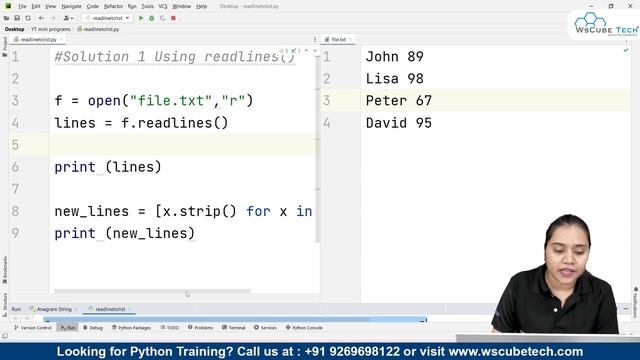The image size is (640, 360).
Task: Open Notifications panel on right sidebar
Action: (636, 302)
